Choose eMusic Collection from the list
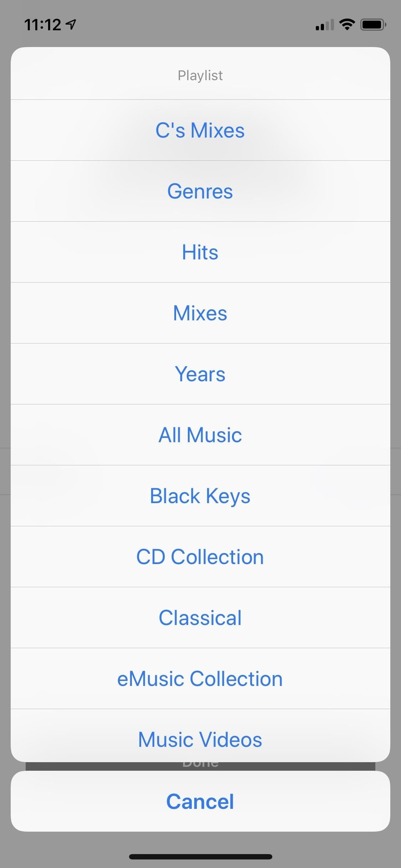This screenshot has height=868, width=401. click(200, 678)
